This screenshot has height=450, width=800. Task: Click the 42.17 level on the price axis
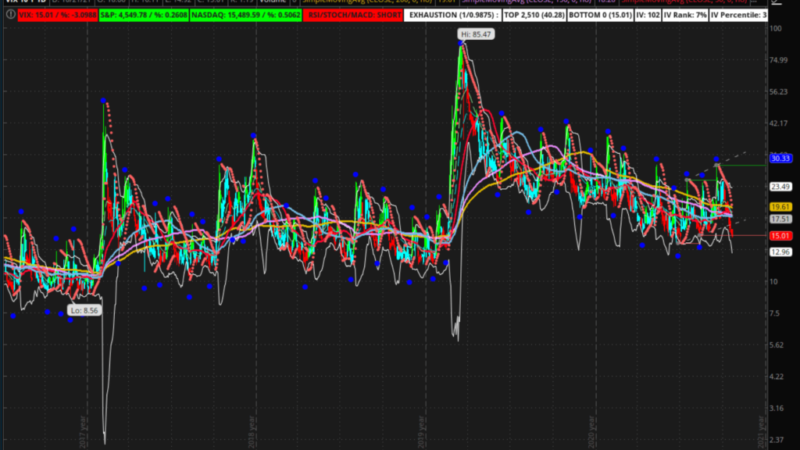pos(779,123)
